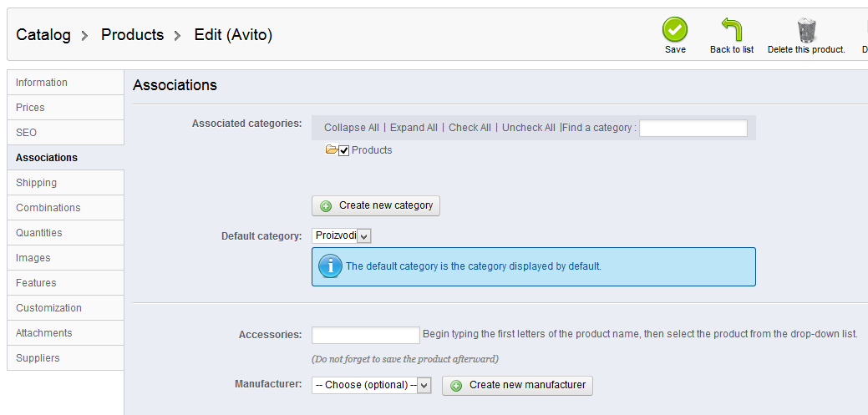Go to the Images tab

pyautogui.click(x=65, y=258)
